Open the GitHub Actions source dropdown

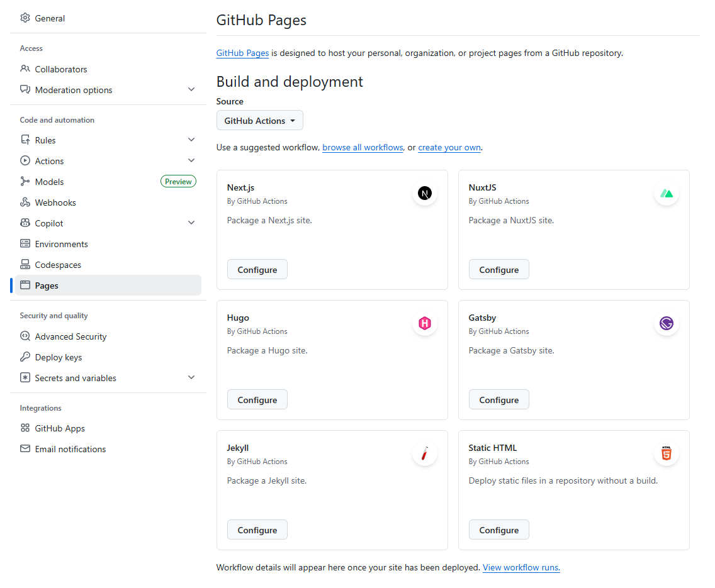click(260, 121)
